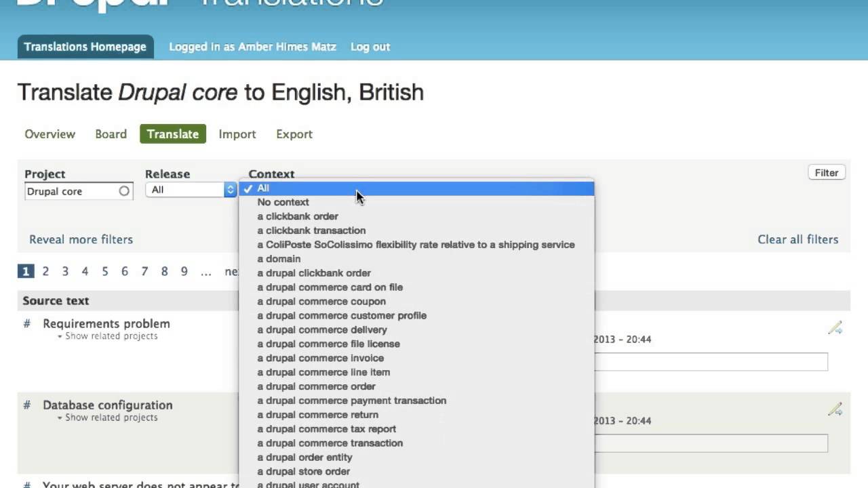The width and height of the screenshot is (868, 488).
Task: Click 'Clear all filters' link
Action: 798,239
